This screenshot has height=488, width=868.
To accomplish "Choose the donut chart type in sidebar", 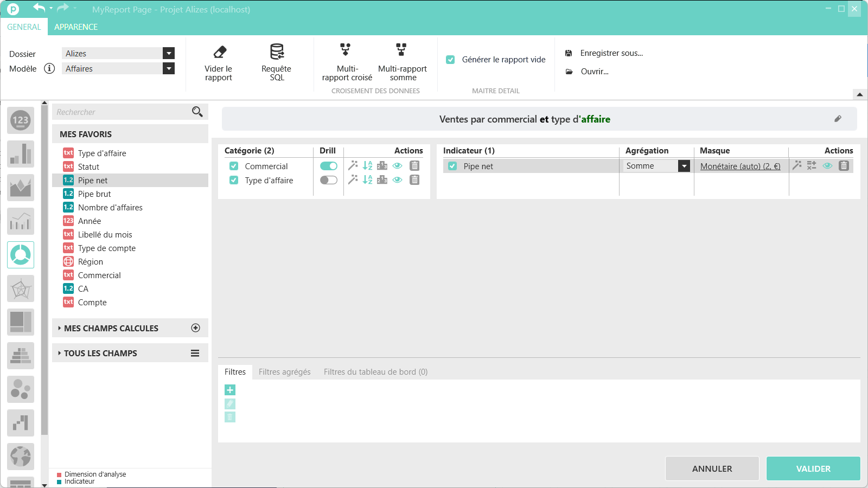I will (21, 255).
